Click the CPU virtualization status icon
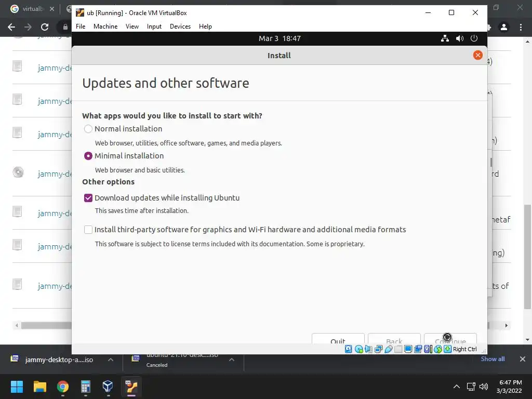 [x=428, y=349]
